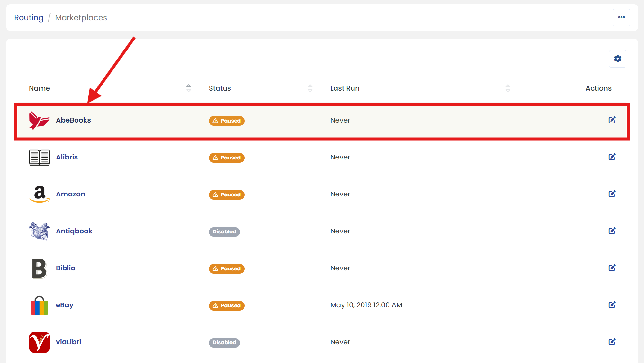Viewport: 644px width, 363px height.
Task: Click the Paused badge for AbeBooks
Action: coord(227,121)
